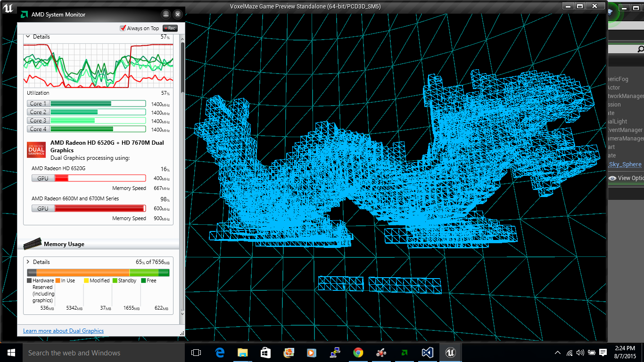Expand the Memory Usage Details chevron
The width and height of the screenshot is (644, 362).
click(x=28, y=262)
